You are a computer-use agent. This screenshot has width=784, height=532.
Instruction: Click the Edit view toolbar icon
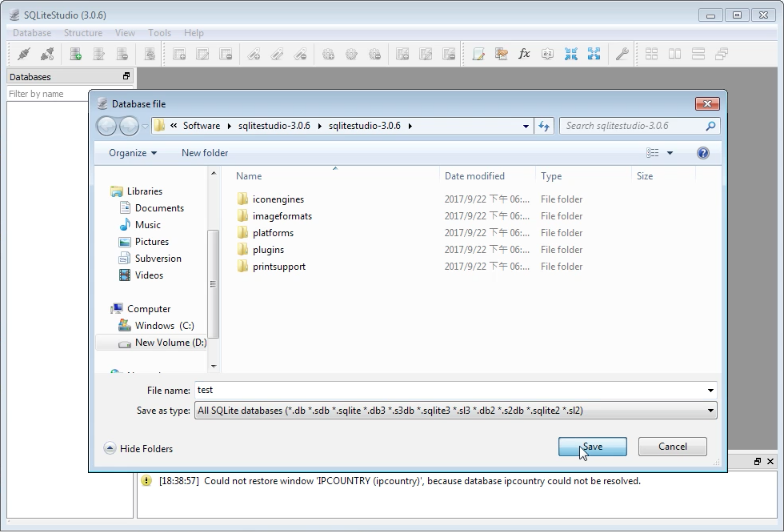click(426, 54)
